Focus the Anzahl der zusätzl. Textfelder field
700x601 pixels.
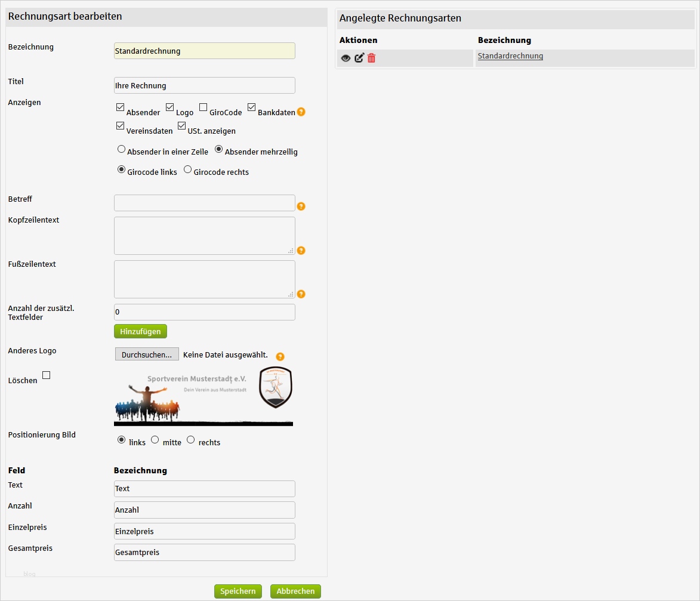click(205, 312)
